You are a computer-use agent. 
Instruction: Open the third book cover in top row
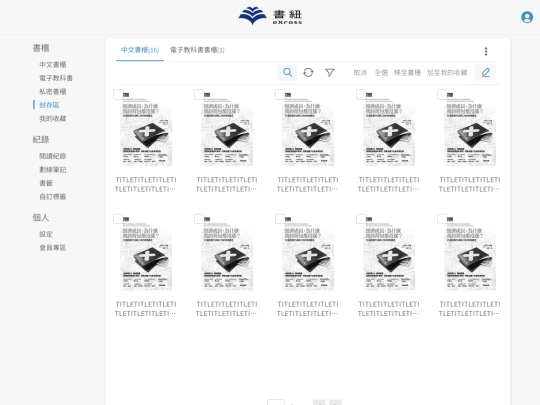(x=308, y=129)
